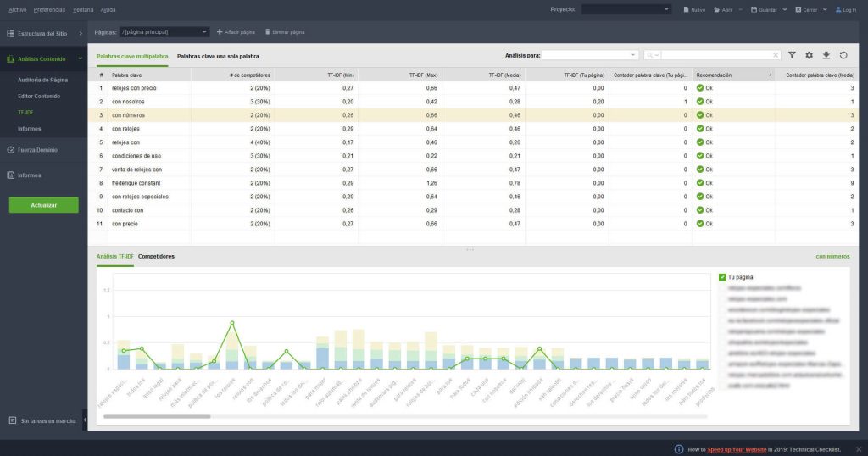Add a page with Añadir página
The image size is (868, 456).
point(236,32)
